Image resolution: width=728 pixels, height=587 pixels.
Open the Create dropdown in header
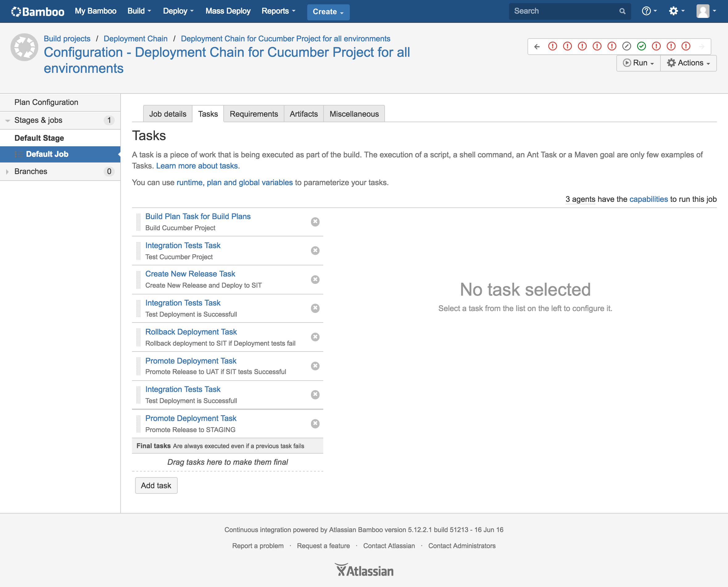click(x=328, y=12)
